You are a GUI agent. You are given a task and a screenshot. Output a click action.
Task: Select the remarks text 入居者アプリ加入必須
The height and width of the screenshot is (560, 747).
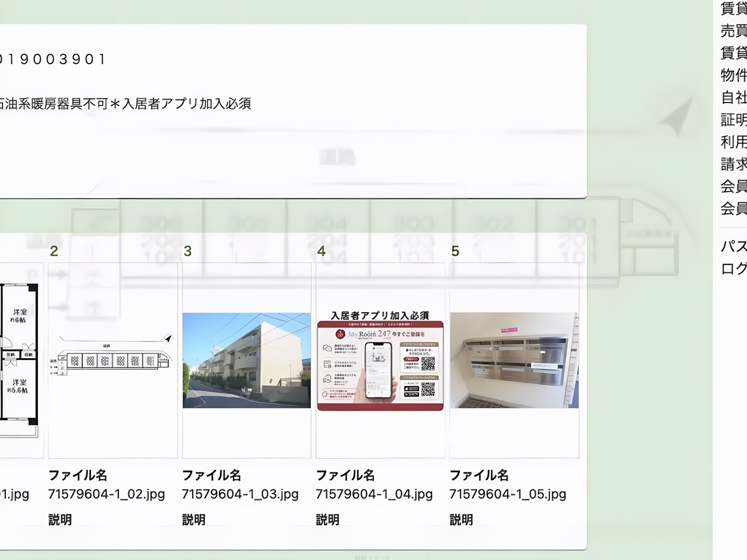187,104
